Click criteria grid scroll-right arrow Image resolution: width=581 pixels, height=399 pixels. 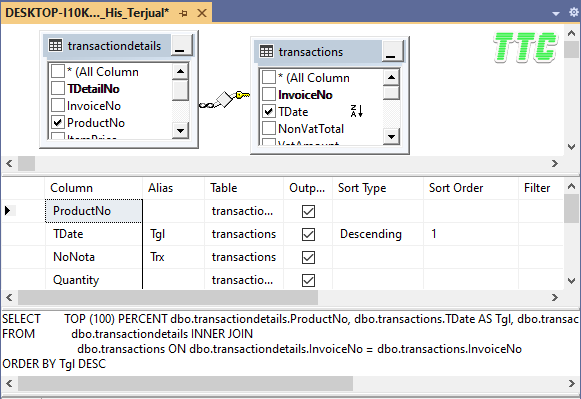click(x=555, y=297)
